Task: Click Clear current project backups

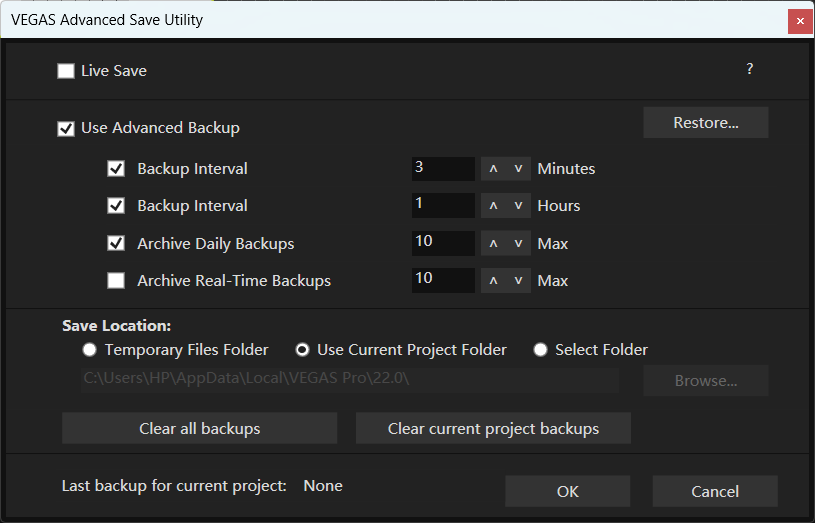Action: tap(493, 429)
